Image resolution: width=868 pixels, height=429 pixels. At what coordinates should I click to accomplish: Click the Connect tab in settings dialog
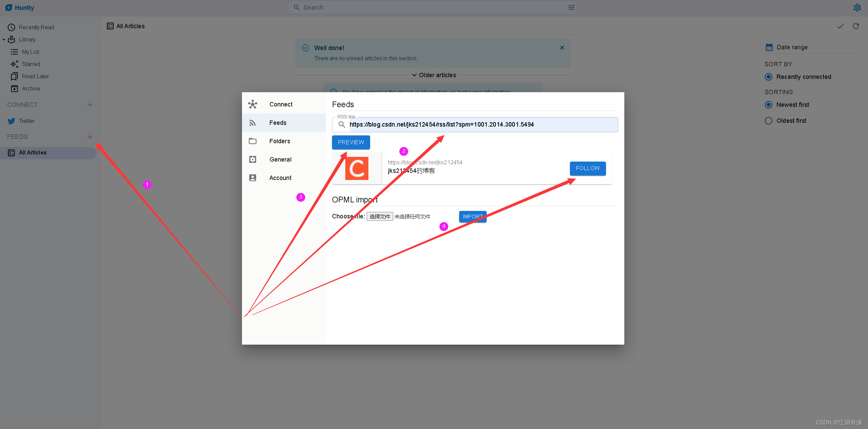[281, 104]
